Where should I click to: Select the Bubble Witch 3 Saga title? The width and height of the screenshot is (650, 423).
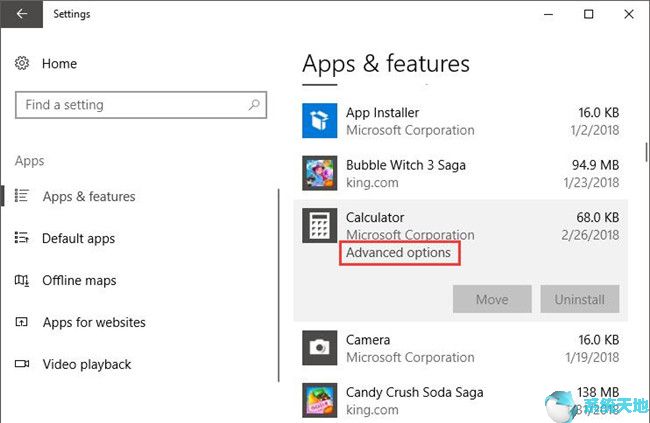pyautogui.click(x=406, y=165)
